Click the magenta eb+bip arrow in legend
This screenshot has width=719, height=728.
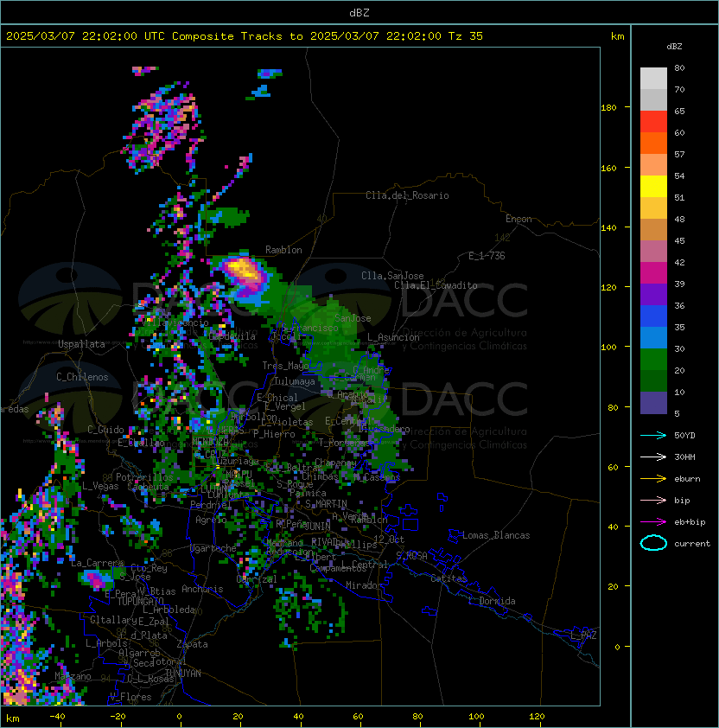653,522
